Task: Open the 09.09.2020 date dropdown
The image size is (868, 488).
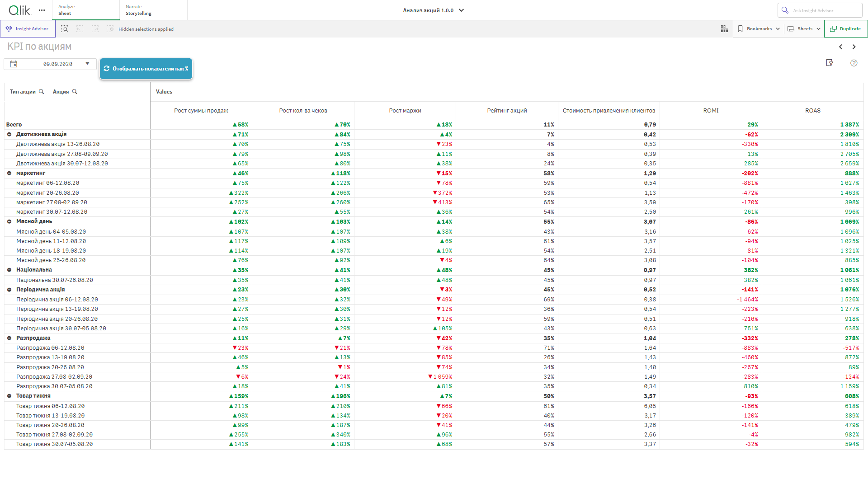Action: [x=87, y=64]
